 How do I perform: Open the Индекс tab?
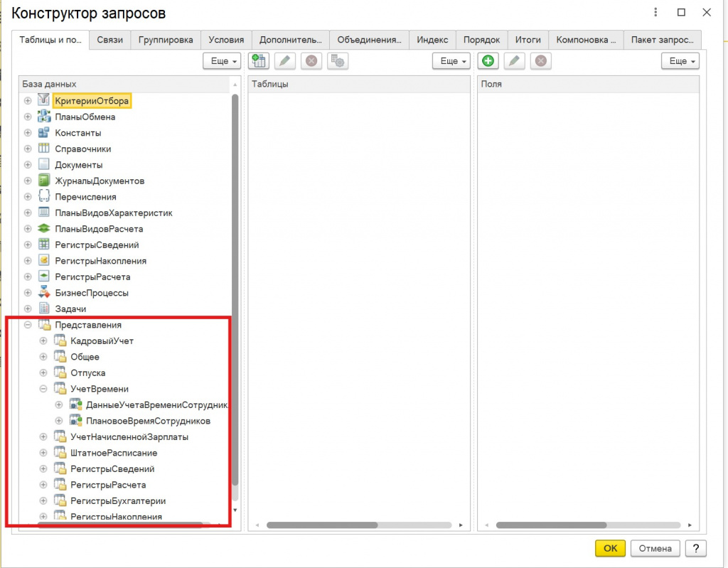pyautogui.click(x=432, y=40)
